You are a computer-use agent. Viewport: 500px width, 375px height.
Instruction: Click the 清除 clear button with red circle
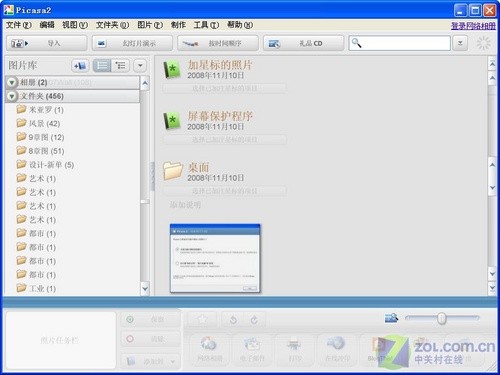point(150,339)
